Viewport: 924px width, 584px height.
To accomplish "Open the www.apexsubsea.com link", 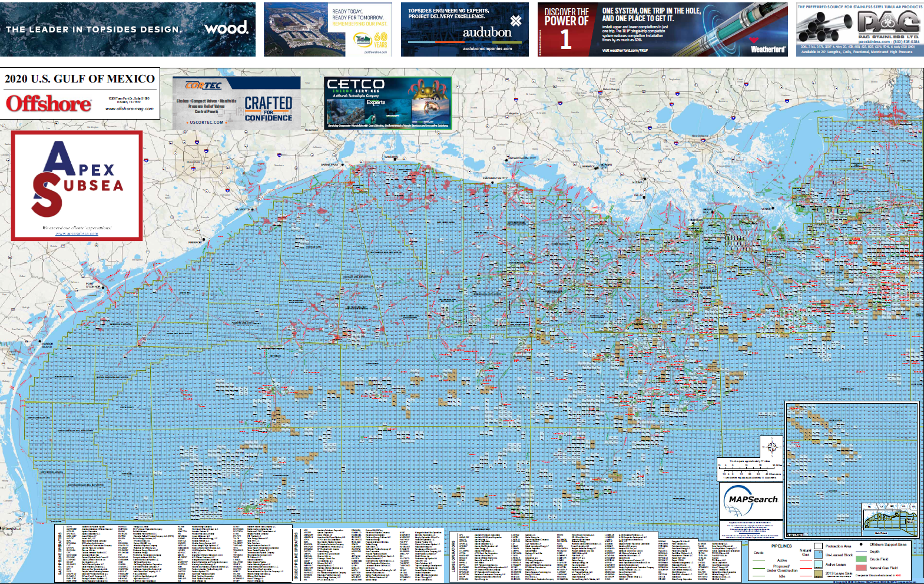I will 77,234.
